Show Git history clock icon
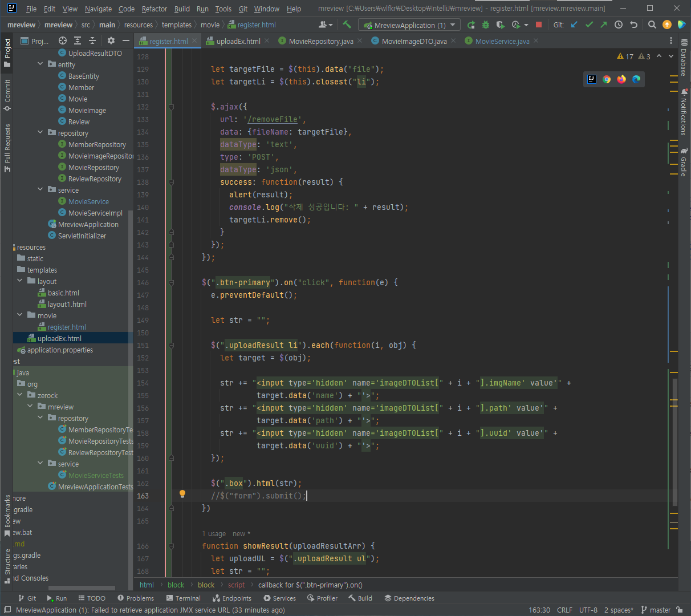This screenshot has width=691, height=616. tap(619, 25)
